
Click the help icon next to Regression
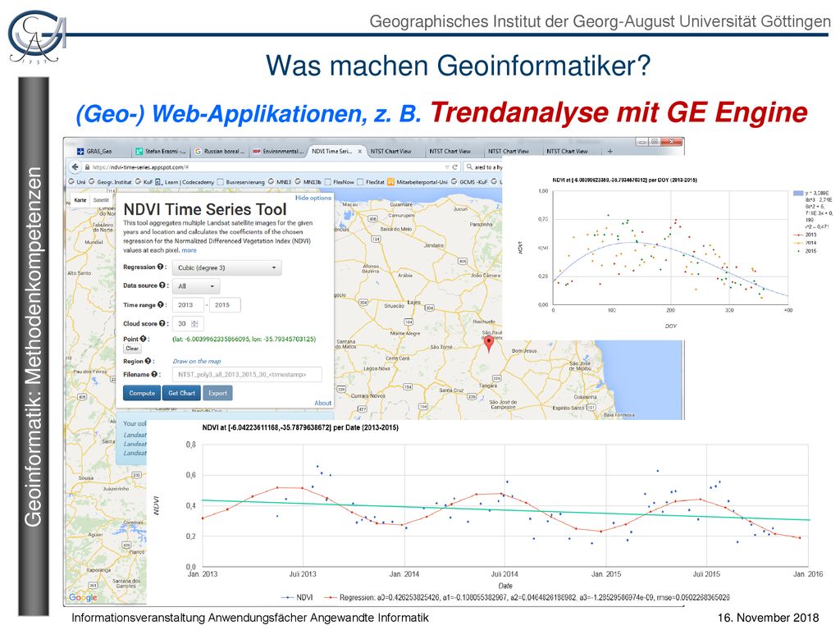(x=160, y=267)
